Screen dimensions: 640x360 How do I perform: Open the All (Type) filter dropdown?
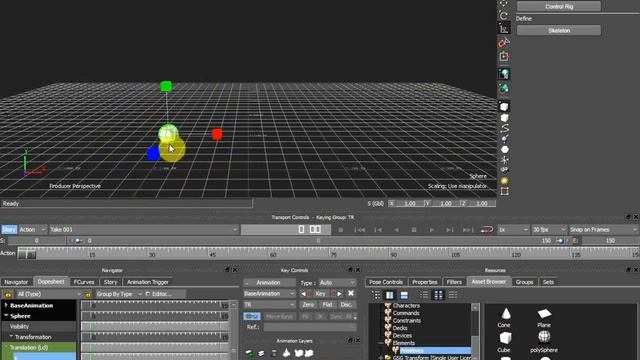click(x=48, y=294)
